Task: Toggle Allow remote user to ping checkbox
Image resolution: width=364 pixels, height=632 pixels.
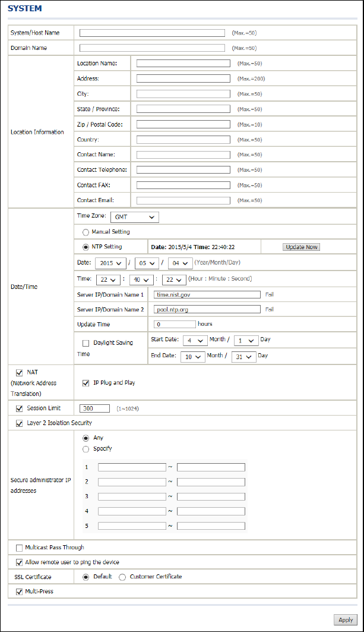Action: 20,562
